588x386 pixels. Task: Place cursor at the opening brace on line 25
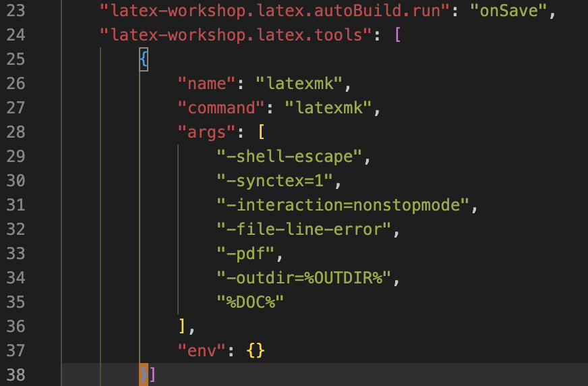click(144, 59)
